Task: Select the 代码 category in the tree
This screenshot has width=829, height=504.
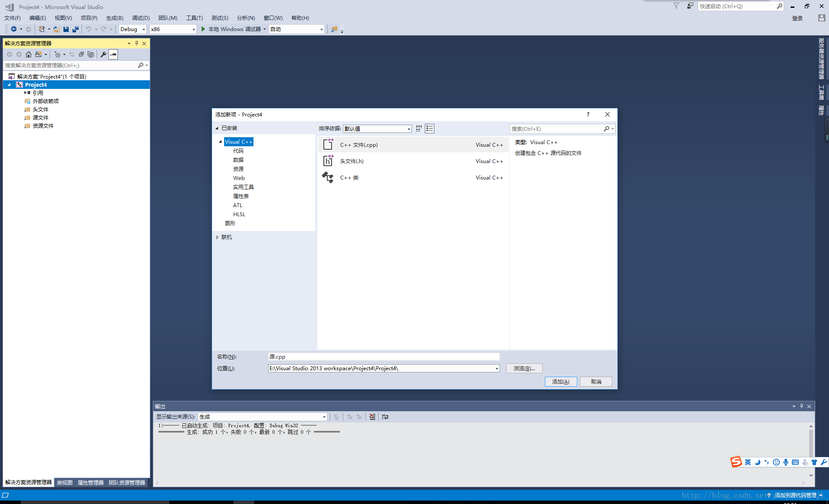Action: [238, 151]
